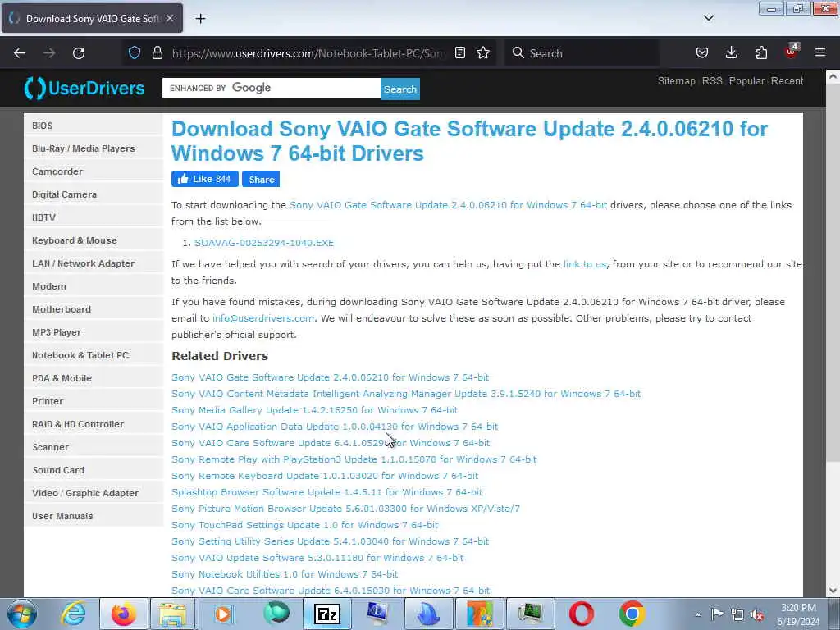The width and height of the screenshot is (840, 630).
Task: Download SOAVAG-00253294-1040.EXE file link
Action: pos(264,243)
